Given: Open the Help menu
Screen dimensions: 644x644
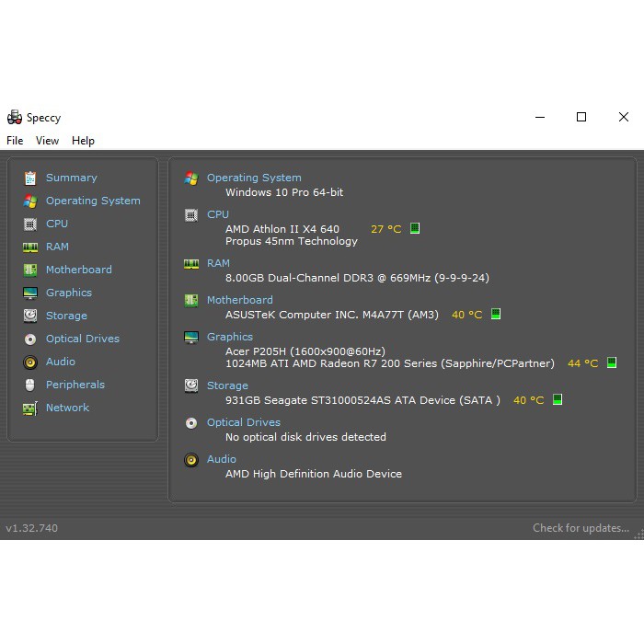Looking at the screenshot, I should [x=83, y=141].
